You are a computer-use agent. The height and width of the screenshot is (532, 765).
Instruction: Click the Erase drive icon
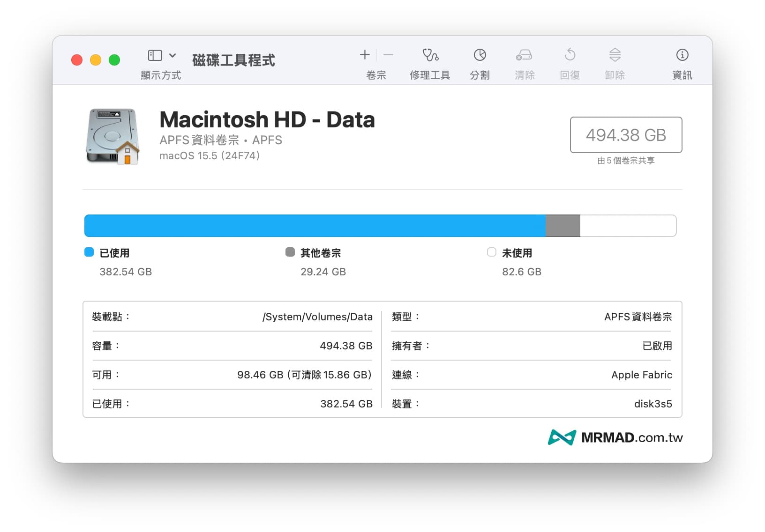(524, 55)
